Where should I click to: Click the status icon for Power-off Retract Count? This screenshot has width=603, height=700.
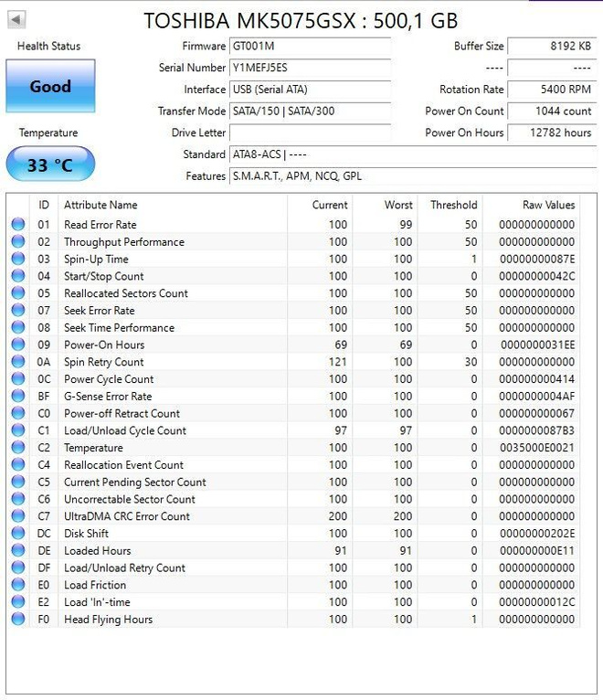(x=18, y=413)
